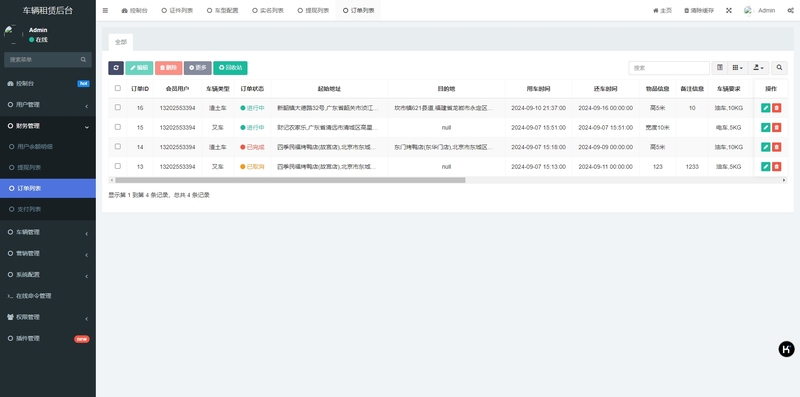This screenshot has width=800, height=397.
Task: Open the 主页 home link
Action: pos(662,10)
